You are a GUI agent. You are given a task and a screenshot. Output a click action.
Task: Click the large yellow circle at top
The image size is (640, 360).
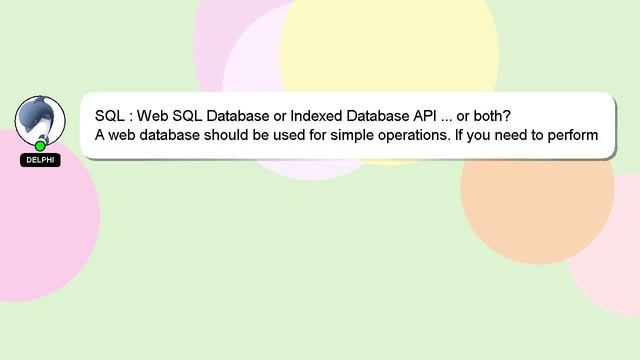(389, 45)
